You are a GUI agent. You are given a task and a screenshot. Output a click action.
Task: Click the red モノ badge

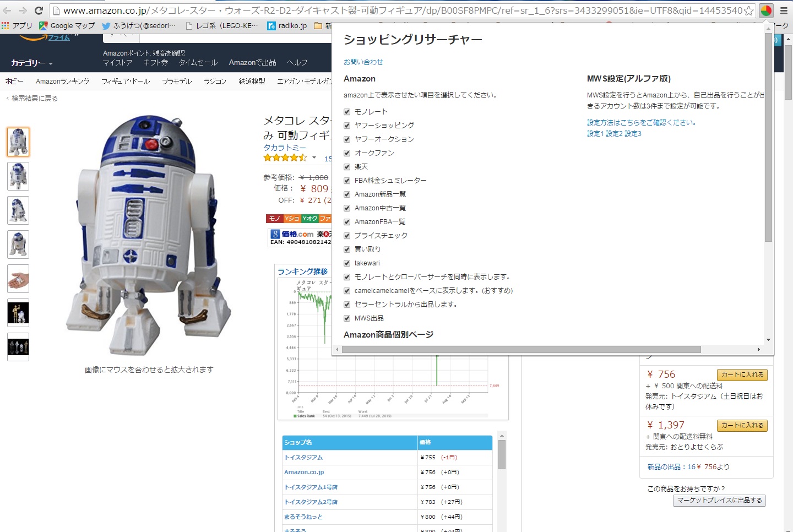click(x=274, y=219)
